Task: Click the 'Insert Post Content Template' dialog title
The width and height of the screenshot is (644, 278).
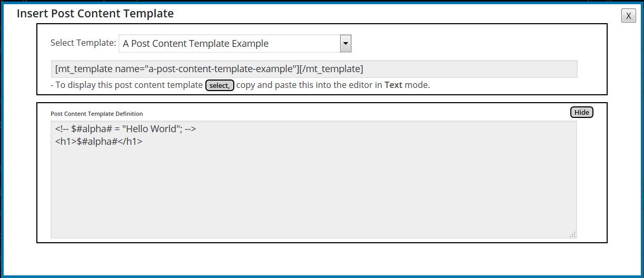Action: (x=95, y=14)
